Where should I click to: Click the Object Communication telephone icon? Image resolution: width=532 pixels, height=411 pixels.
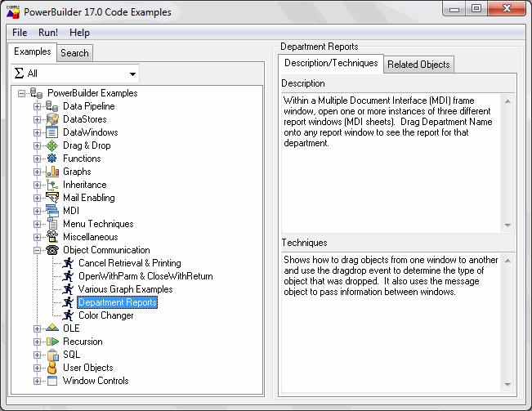[52, 250]
